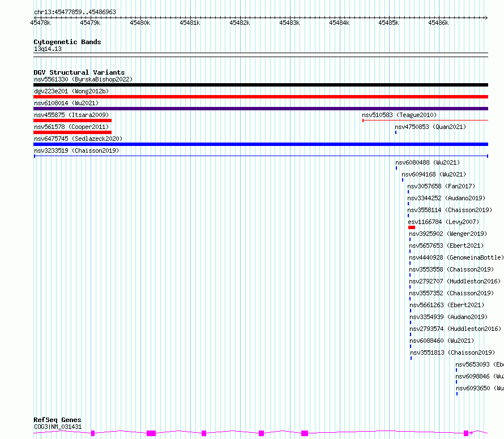Image resolution: width=504 pixels, height=439 pixels.
Task: Open the nsv3925902 (Wenger2019) variant
Action: (448, 234)
